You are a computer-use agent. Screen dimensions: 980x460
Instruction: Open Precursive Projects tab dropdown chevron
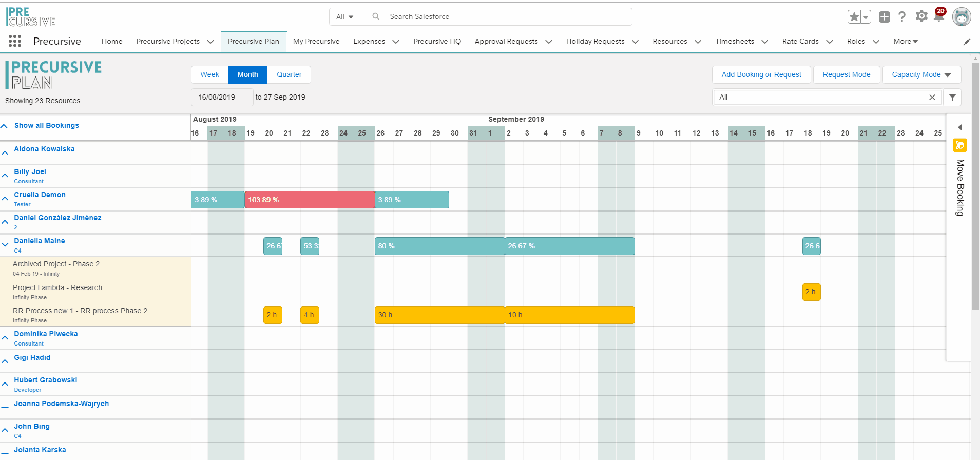click(x=210, y=42)
